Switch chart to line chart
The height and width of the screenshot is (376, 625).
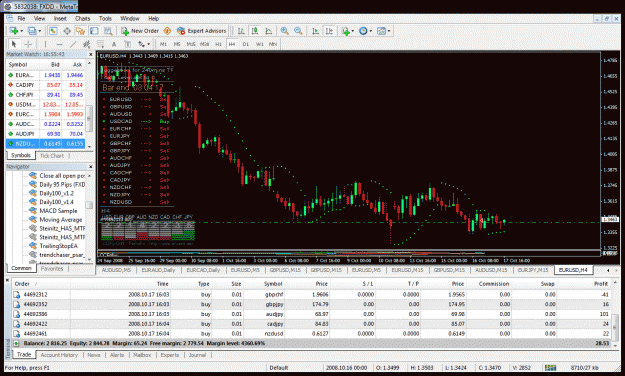pos(269,31)
